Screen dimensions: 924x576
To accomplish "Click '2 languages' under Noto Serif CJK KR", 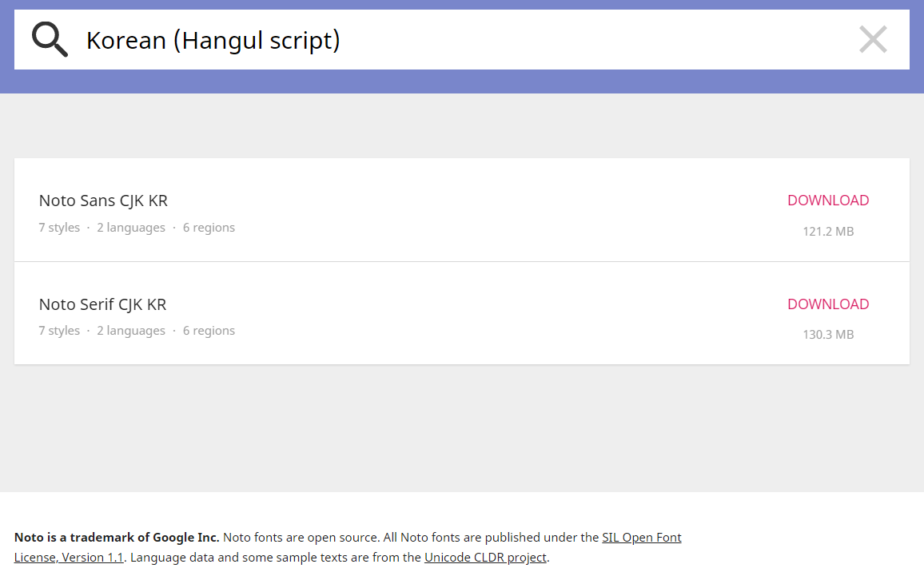I will (x=131, y=331).
